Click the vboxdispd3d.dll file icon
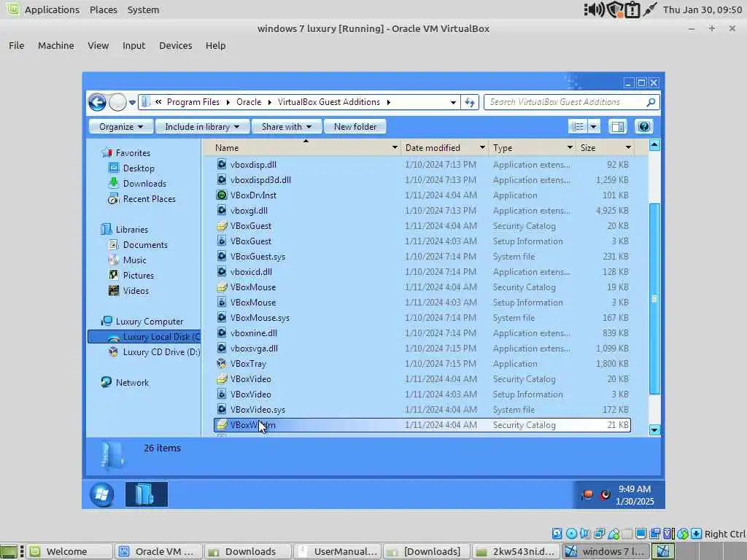The image size is (747, 560). pos(222,180)
